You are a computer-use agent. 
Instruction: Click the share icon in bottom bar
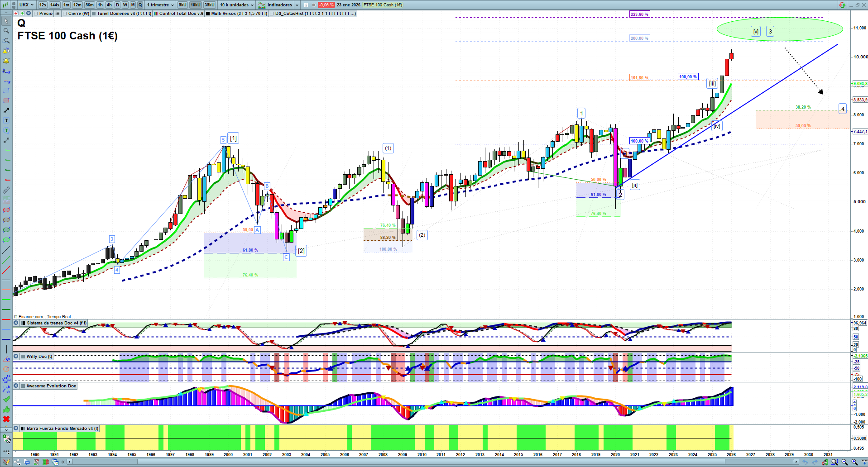coord(17,462)
